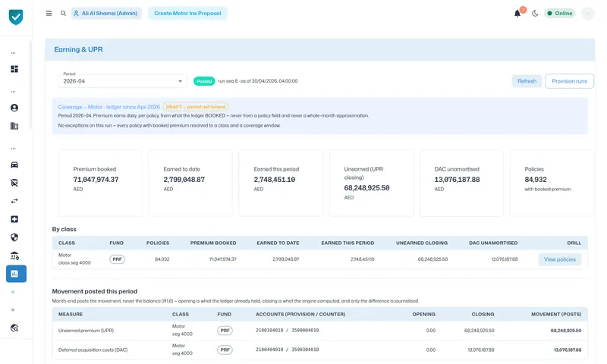Image resolution: width=607 pixels, height=364 pixels.
Task: Click the Premium booked card
Action: (100, 183)
